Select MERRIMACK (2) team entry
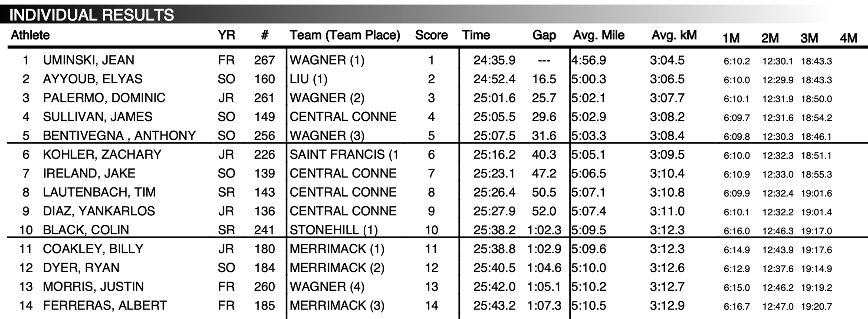The width and height of the screenshot is (868, 319). point(337,268)
